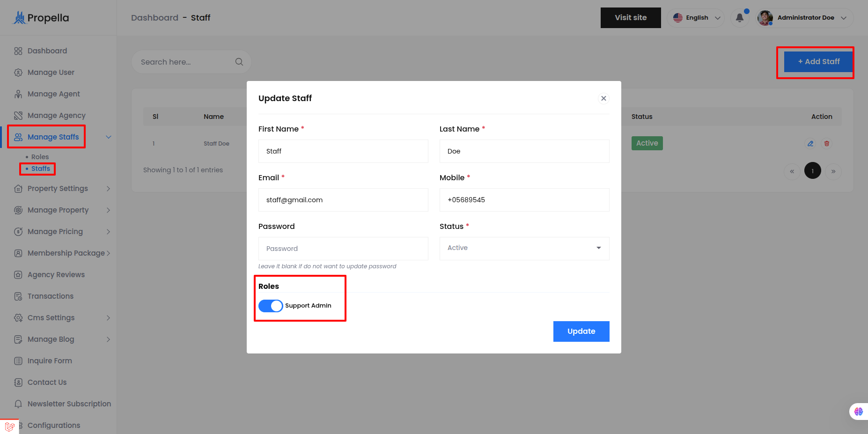868x434 pixels.
Task: Click the Password field
Action: [343, 249]
